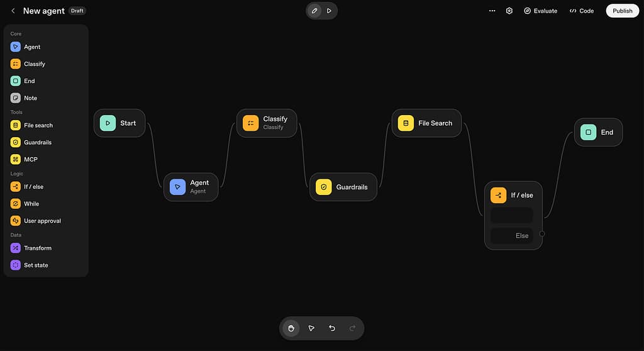Click the Classify icon in Core list
This screenshot has width=644, height=351.
(16, 64)
